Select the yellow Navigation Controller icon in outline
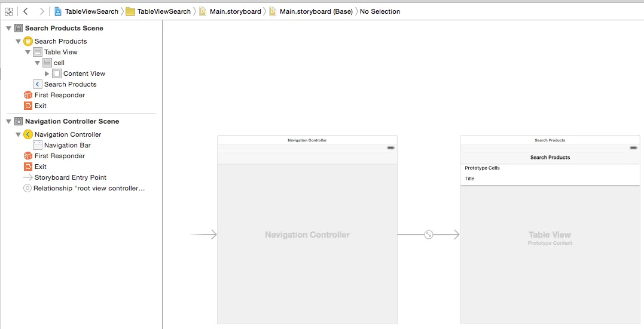This screenshot has height=329, width=644. click(x=28, y=134)
